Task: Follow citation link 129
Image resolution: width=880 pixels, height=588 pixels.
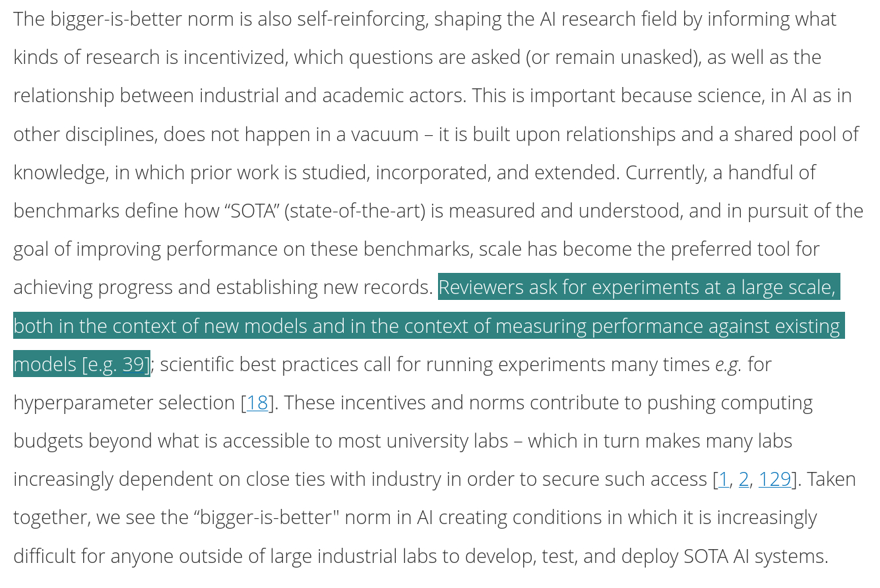Action: click(774, 479)
